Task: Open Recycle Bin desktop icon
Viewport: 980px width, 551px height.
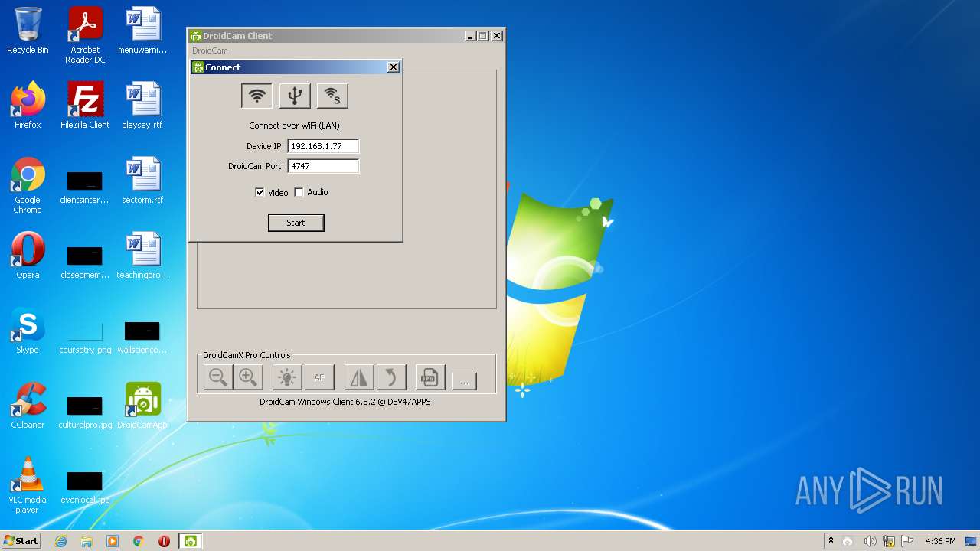Action: coord(28,31)
